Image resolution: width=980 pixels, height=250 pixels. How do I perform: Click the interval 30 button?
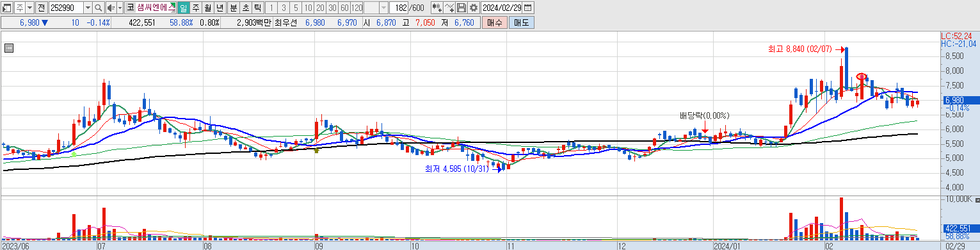point(332,8)
